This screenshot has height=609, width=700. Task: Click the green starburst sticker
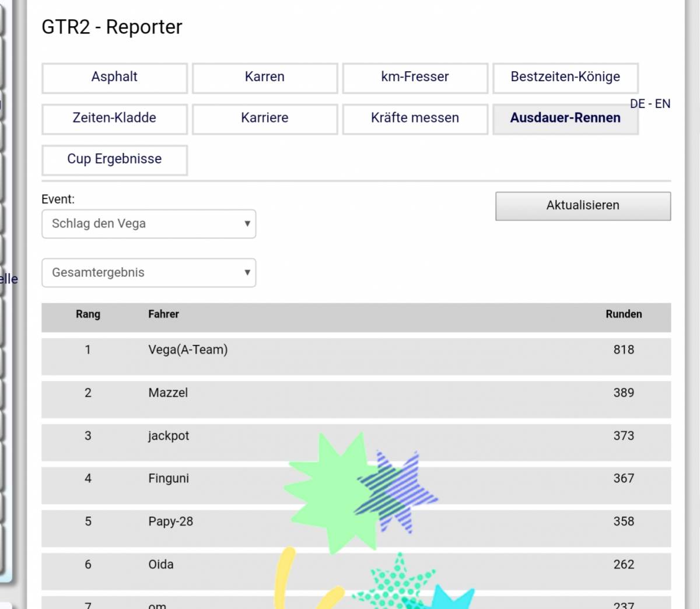[327, 496]
